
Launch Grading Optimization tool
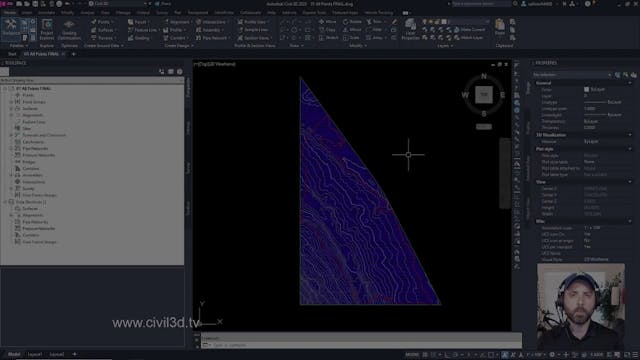click(x=69, y=29)
